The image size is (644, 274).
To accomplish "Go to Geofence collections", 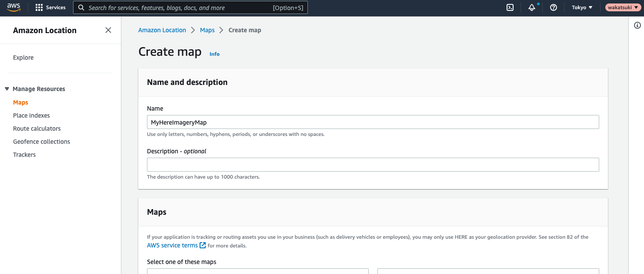I will 41,142.
